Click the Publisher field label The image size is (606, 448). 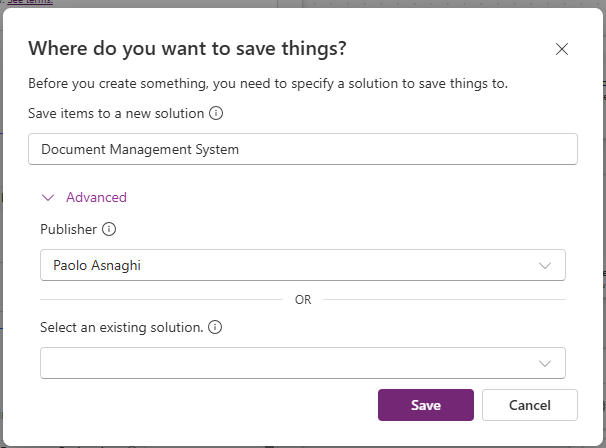coord(68,229)
